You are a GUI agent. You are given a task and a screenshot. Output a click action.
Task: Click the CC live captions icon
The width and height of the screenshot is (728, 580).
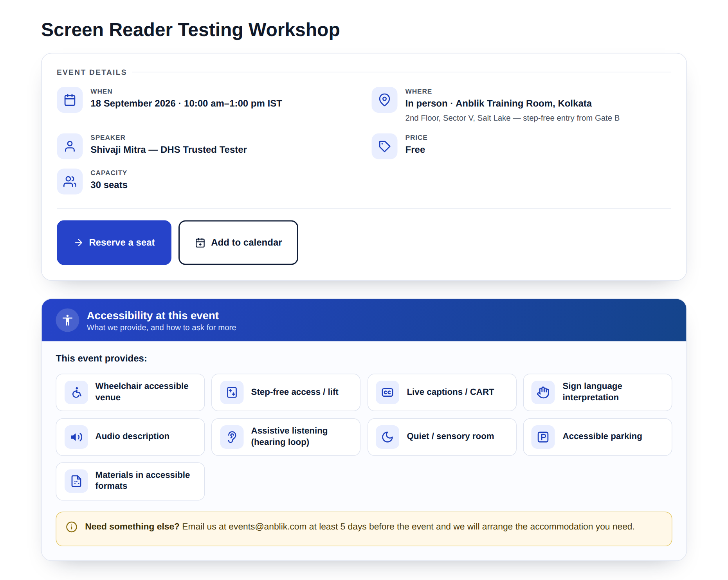click(x=387, y=392)
